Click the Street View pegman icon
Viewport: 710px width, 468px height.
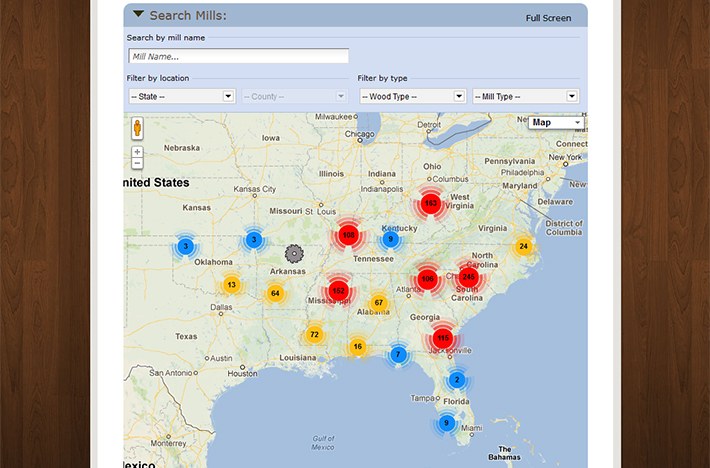click(137, 129)
